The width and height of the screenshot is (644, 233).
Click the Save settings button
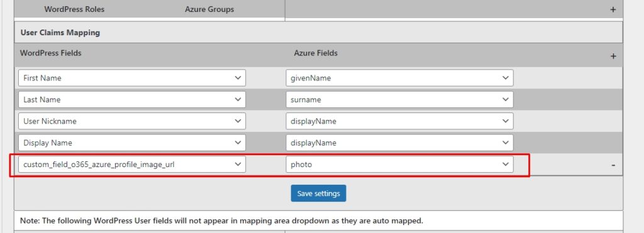tap(318, 193)
